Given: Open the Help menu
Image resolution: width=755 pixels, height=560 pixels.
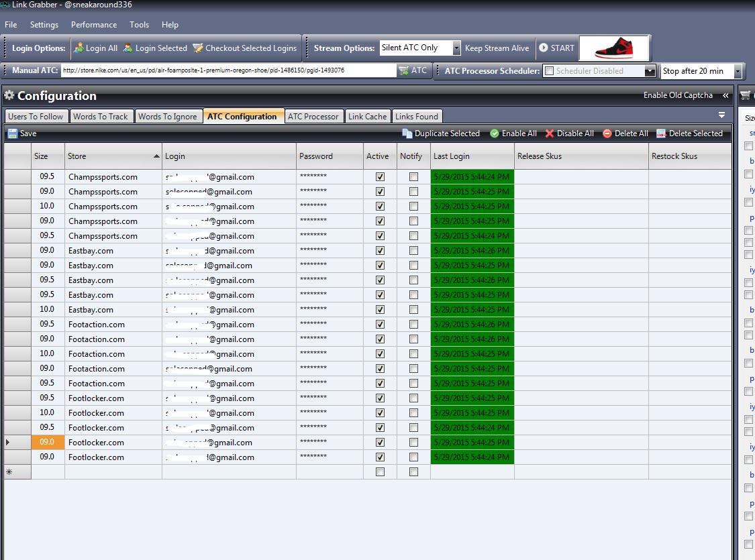Looking at the screenshot, I should pyautogui.click(x=170, y=25).
